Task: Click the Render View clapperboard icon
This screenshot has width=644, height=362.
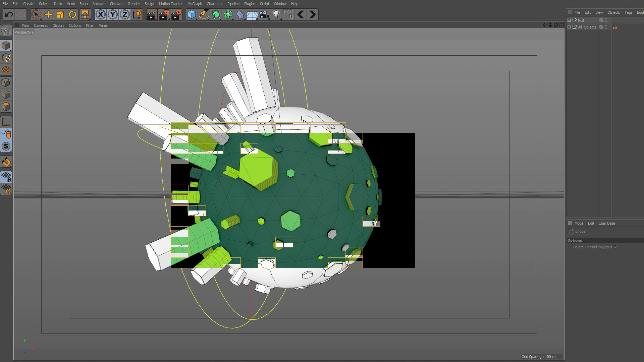Action: pos(152,14)
